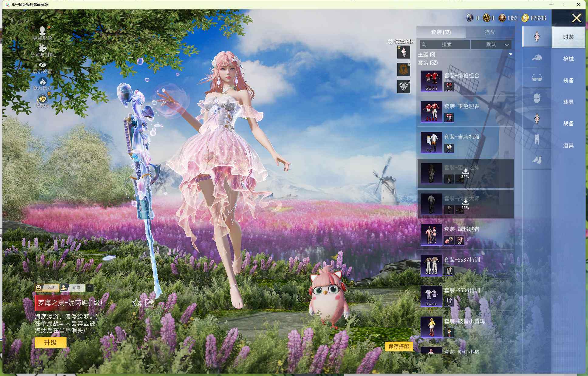Open the 更换形象 character change icon
The width and height of the screenshot is (588, 376).
click(43, 31)
